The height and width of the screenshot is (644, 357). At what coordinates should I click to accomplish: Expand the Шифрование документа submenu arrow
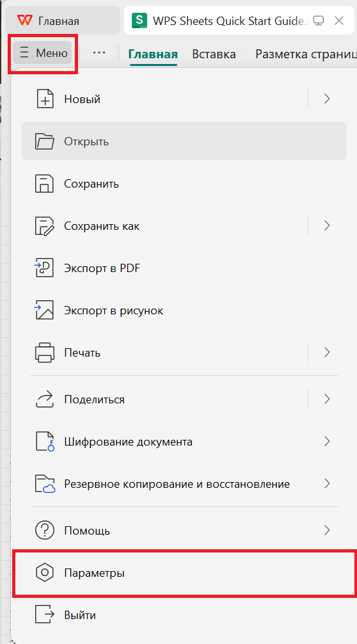[x=327, y=442]
